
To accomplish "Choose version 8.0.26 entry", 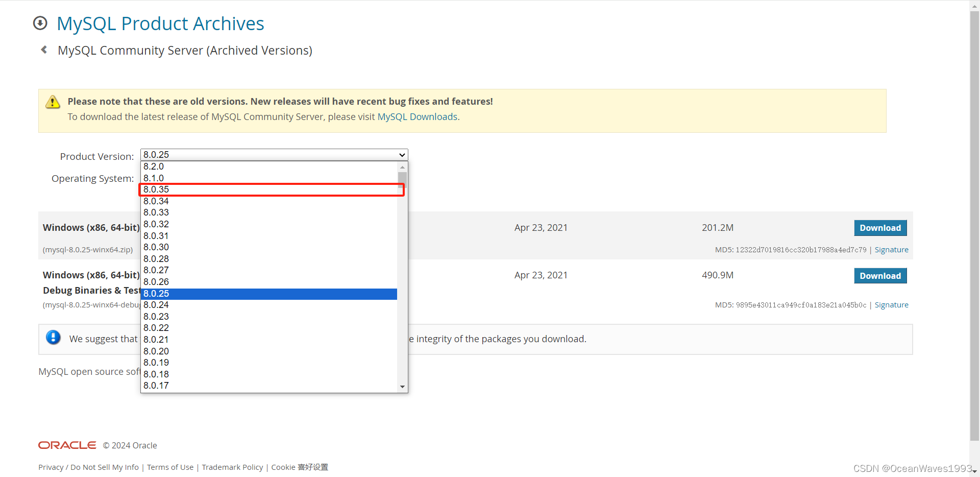I will (x=269, y=282).
